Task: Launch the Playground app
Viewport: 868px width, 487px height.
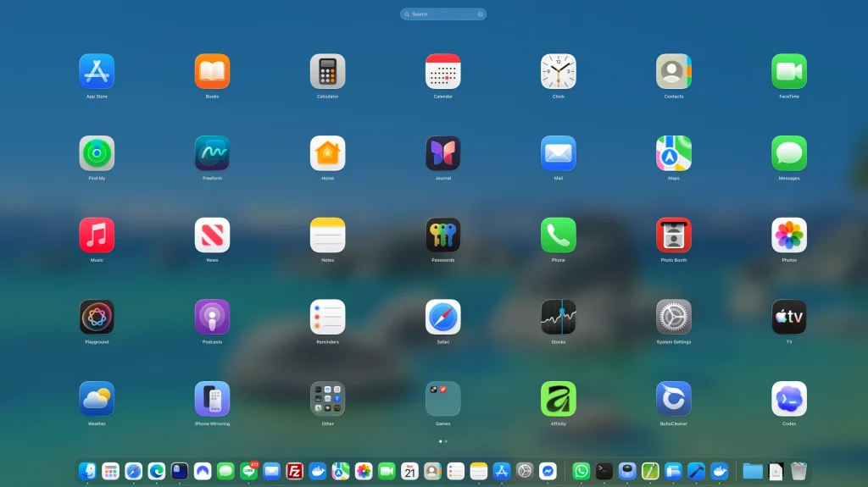Action: pyautogui.click(x=97, y=317)
